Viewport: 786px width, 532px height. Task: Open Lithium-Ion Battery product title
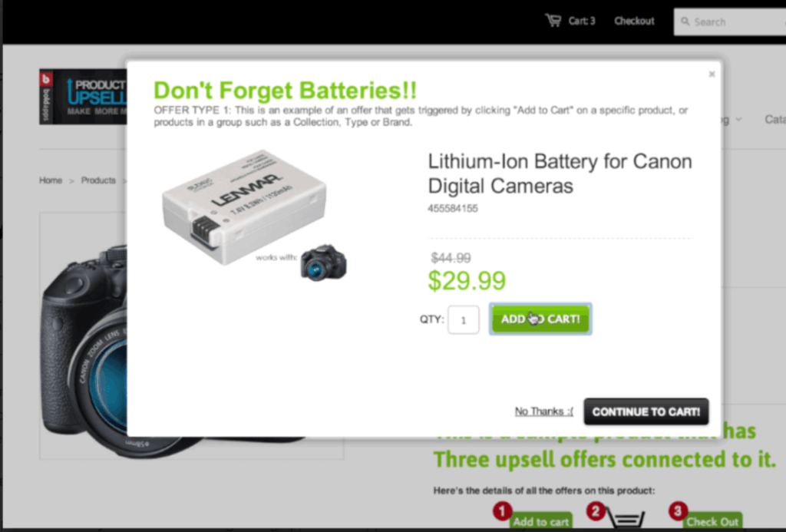click(560, 173)
